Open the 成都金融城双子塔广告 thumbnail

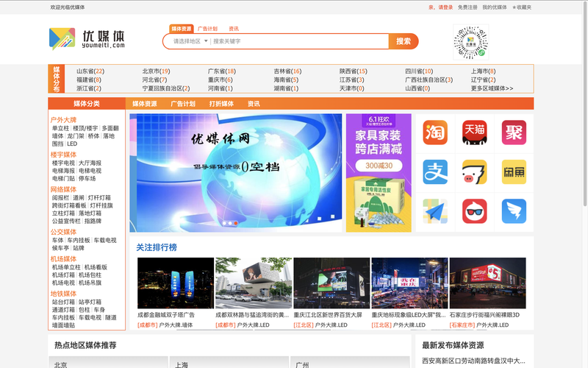click(x=175, y=283)
